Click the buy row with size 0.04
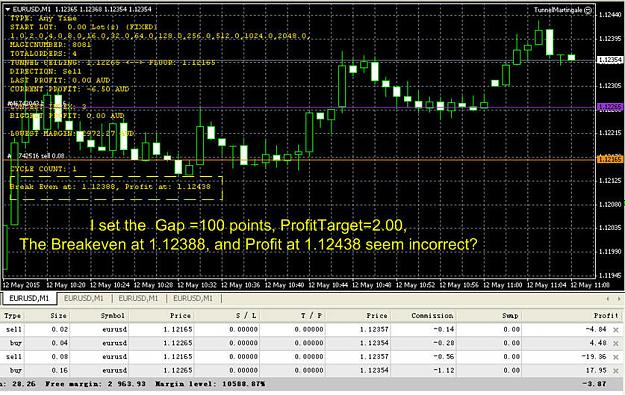 [x=311, y=343]
